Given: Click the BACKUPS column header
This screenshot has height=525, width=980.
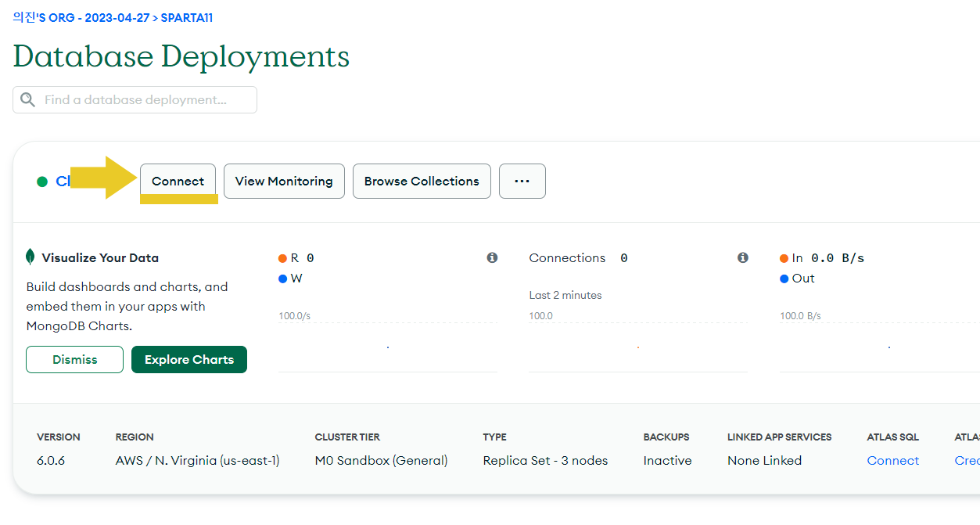Looking at the screenshot, I should click(666, 437).
